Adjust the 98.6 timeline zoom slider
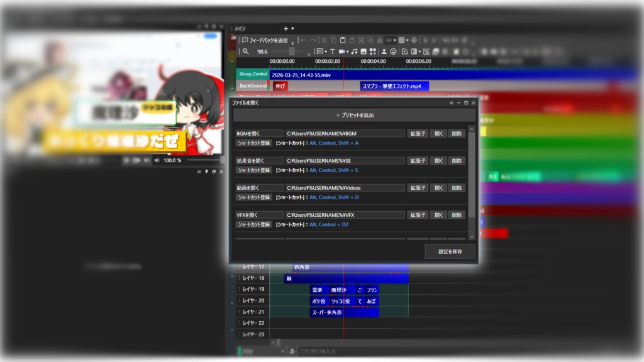This screenshot has height=362, width=644. pos(292,52)
